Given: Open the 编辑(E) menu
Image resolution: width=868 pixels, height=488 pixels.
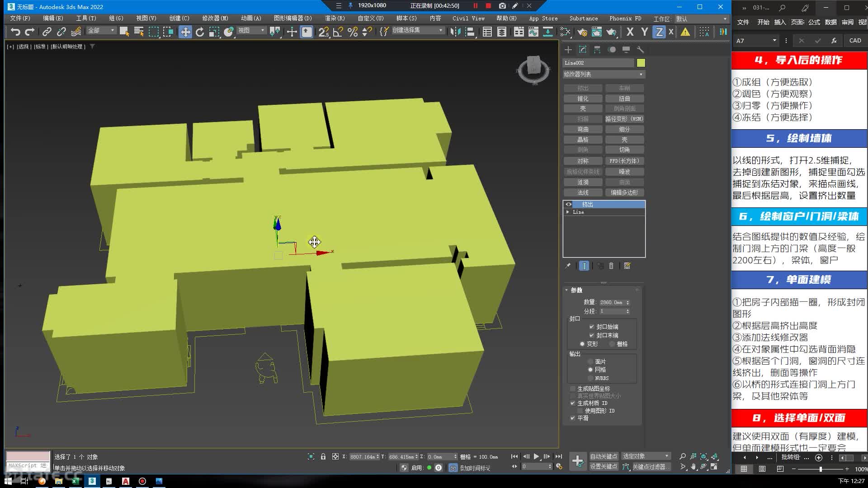Looking at the screenshot, I should click(53, 19).
